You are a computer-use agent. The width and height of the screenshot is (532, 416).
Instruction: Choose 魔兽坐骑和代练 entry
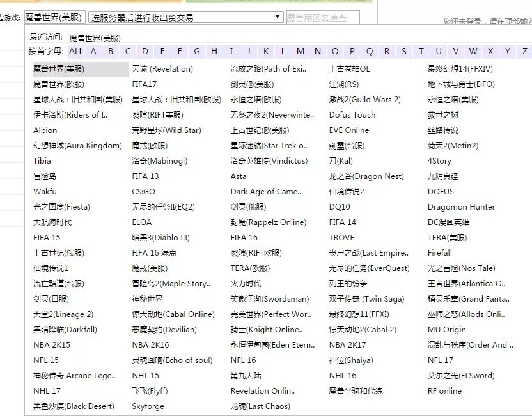(x=356, y=391)
